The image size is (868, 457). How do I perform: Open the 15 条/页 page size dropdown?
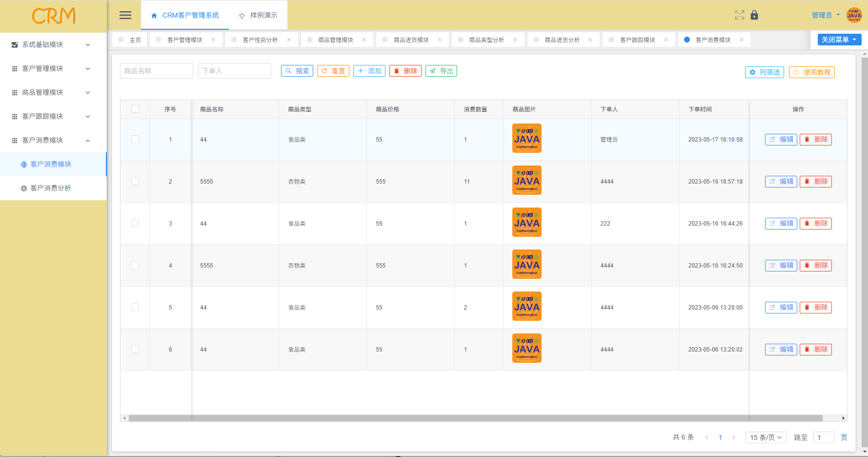765,437
